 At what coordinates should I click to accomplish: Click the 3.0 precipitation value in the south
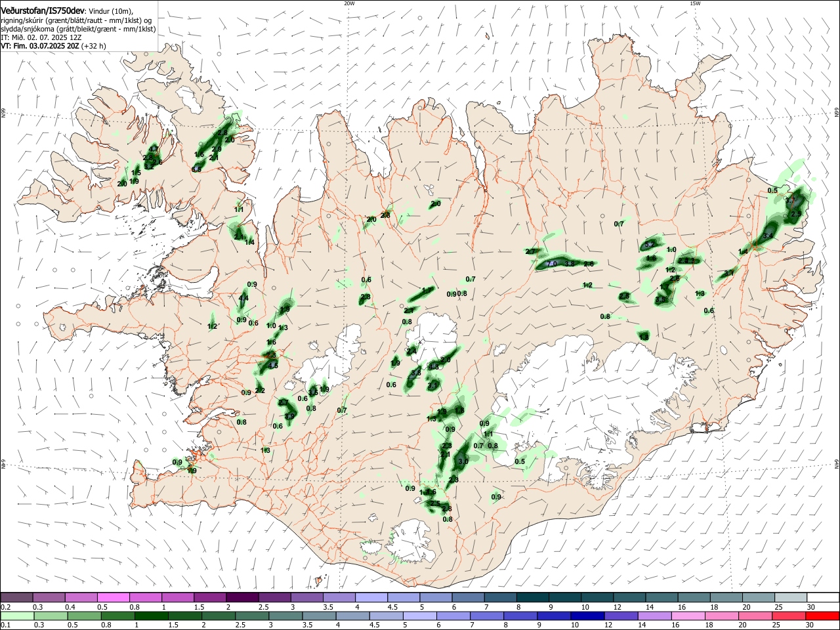pos(463,461)
